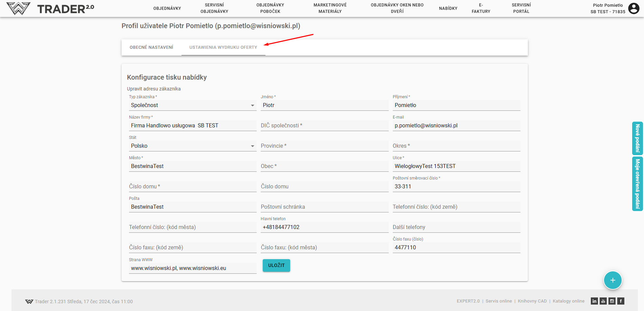Focus the Hlavní telefon input field
The height and width of the screenshot is (311, 644).
[x=324, y=227]
